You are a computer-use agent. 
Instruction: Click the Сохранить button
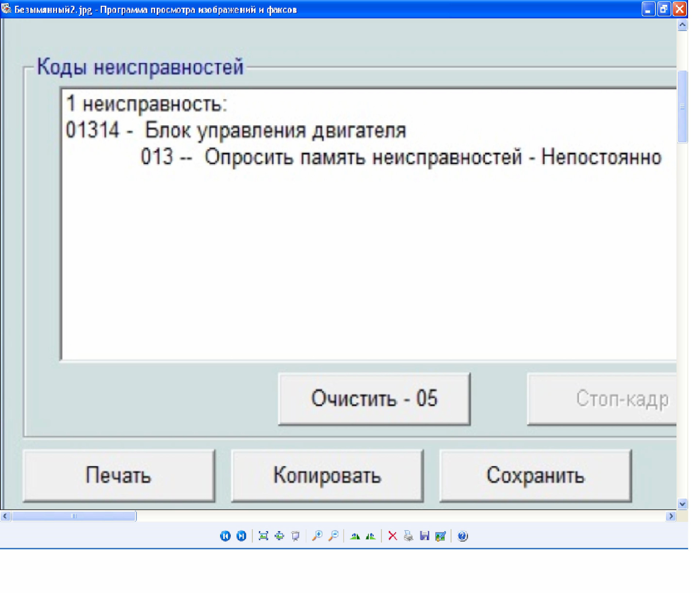click(536, 476)
